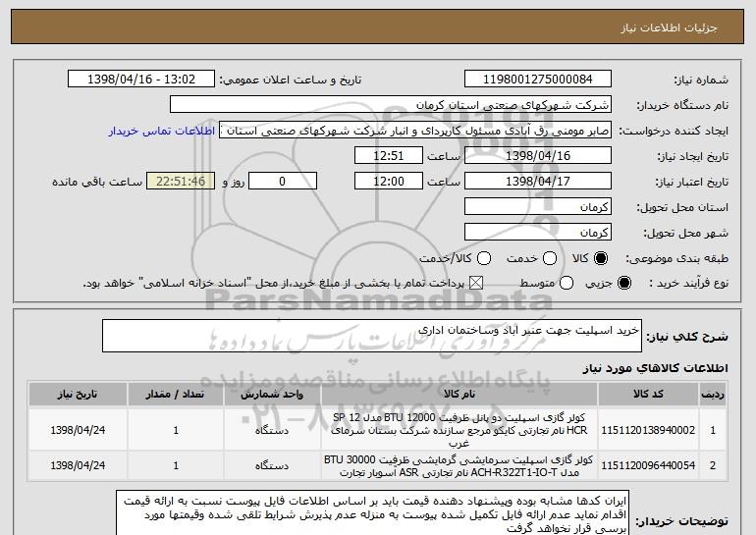Viewport: 756px width, 535px height.
Task: Click the جزئیات اطلاعات نیاز header title
Action: tap(669, 27)
